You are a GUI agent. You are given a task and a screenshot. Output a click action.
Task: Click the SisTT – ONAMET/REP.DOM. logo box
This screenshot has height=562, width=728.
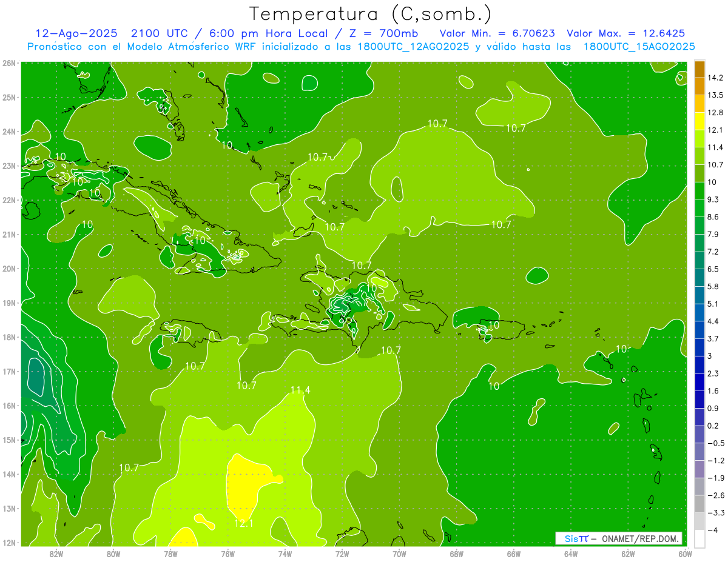[x=619, y=538]
